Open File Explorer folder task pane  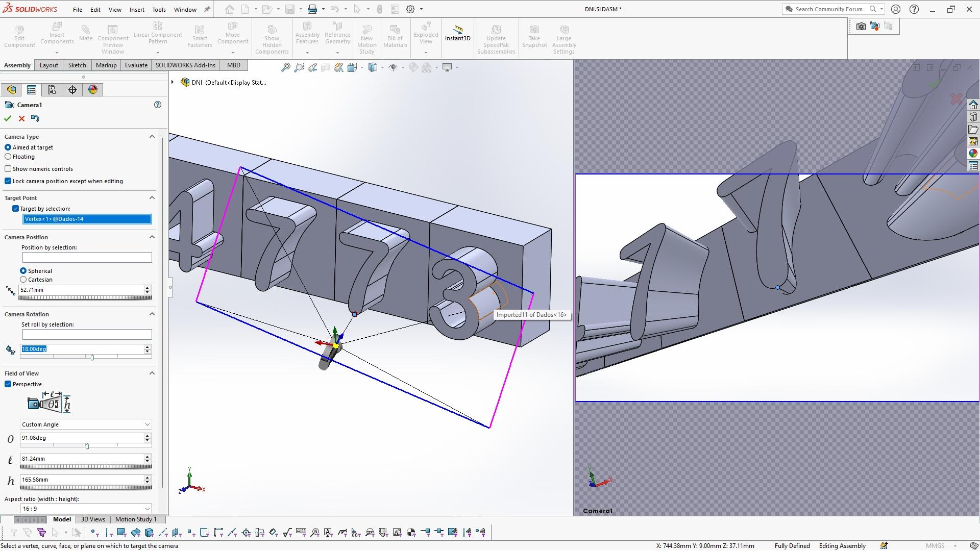pyautogui.click(x=973, y=130)
